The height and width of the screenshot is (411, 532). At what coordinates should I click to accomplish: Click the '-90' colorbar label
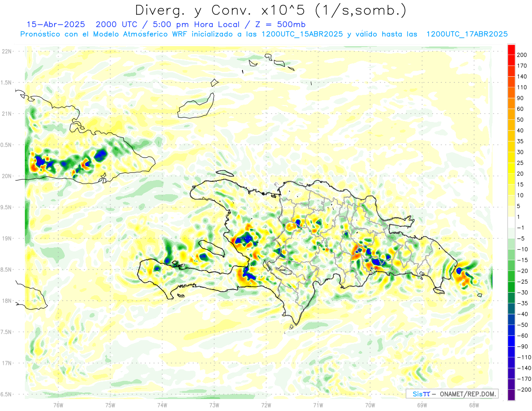point(522,346)
